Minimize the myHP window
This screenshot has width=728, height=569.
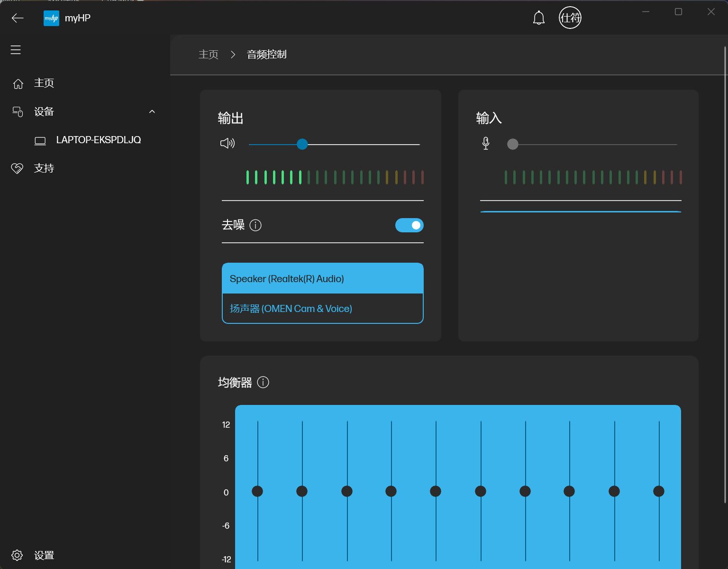[x=646, y=12]
